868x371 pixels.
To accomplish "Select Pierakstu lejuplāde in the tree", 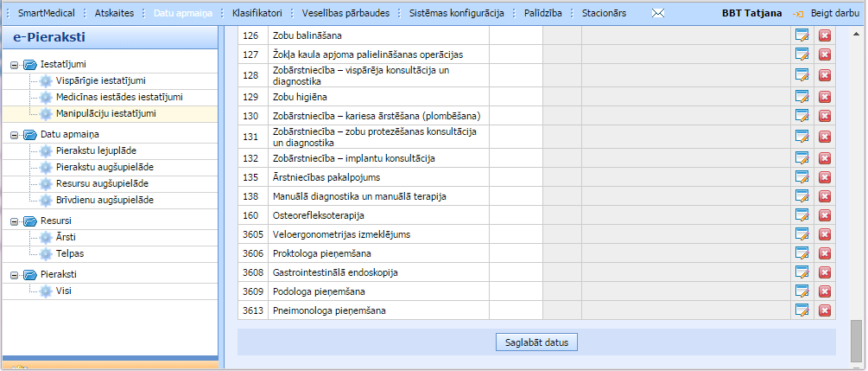I will [96, 150].
